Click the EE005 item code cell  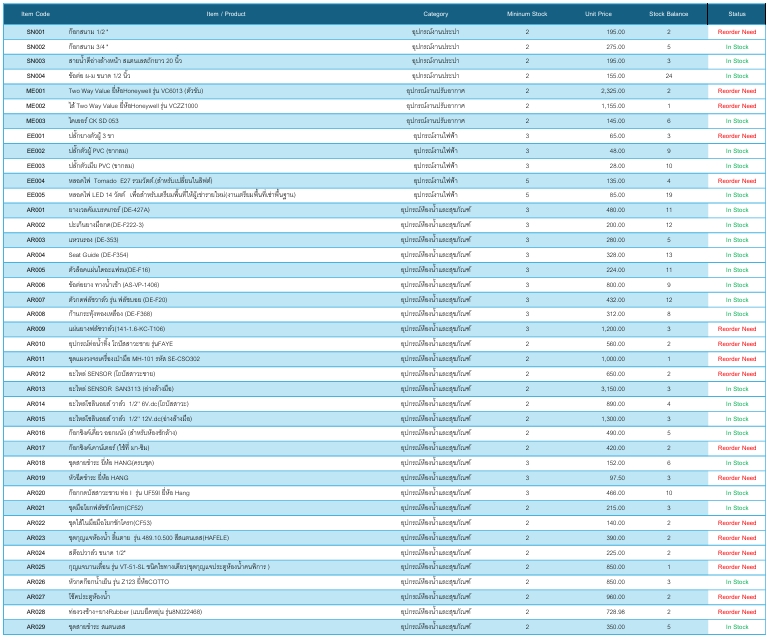pos(35,195)
